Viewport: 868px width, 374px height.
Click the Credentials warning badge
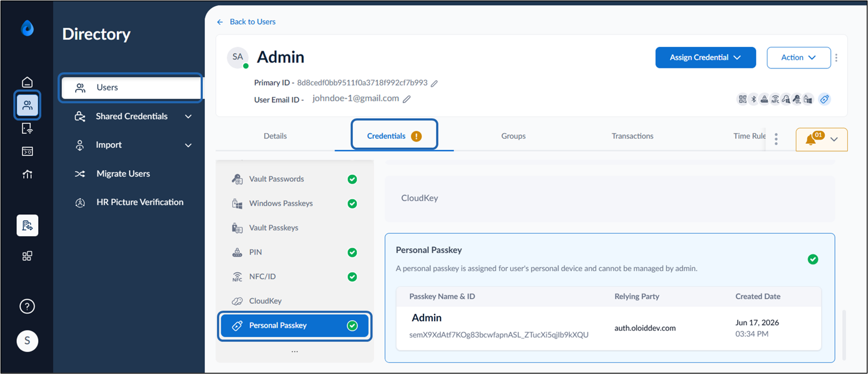pyautogui.click(x=416, y=137)
